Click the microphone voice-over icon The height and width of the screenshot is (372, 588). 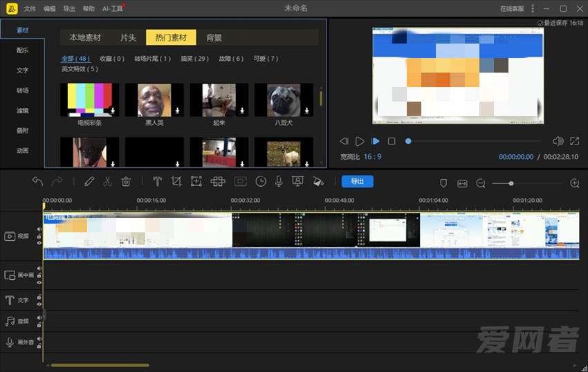[x=279, y=182]
